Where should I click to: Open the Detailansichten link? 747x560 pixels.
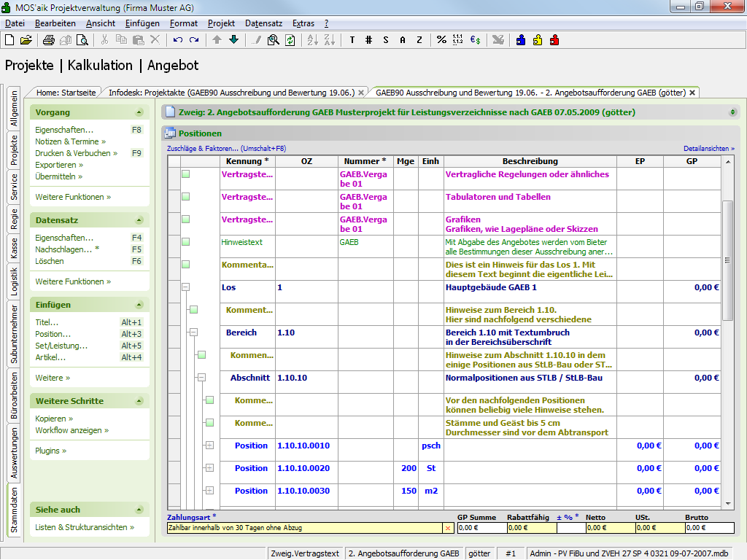coord(708,149)
